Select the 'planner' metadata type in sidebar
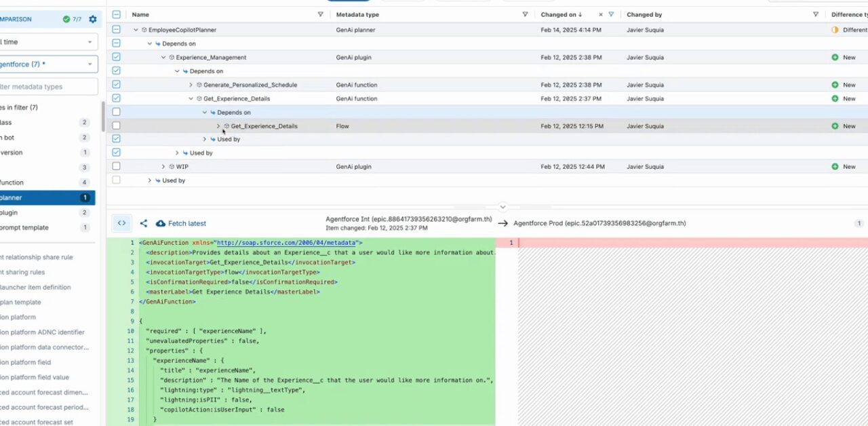 pos(46,197)
